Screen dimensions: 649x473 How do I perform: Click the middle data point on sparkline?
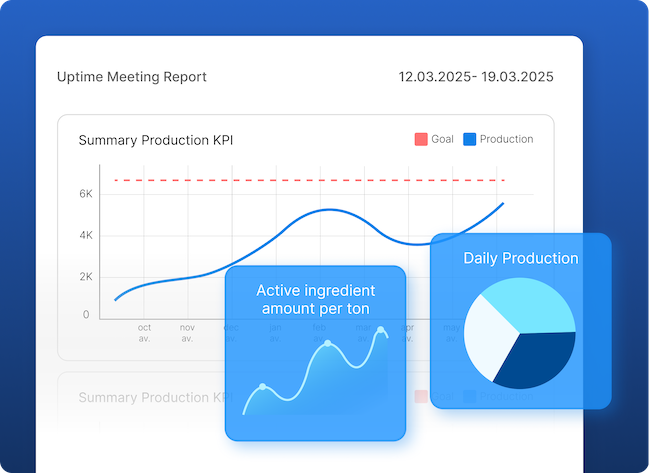point(328,344)
